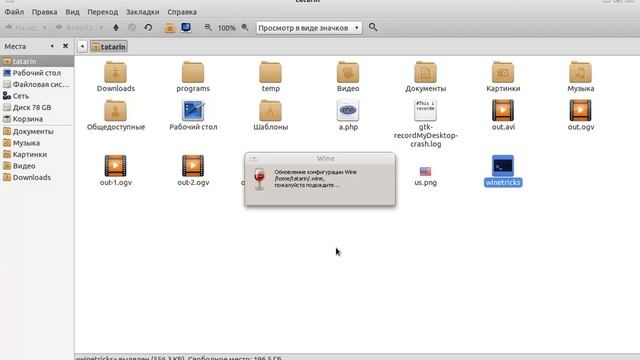The height and width of the screenshot is (360, 640).
Task: Select the winetricks script file
Action: [x=503, y=166]
